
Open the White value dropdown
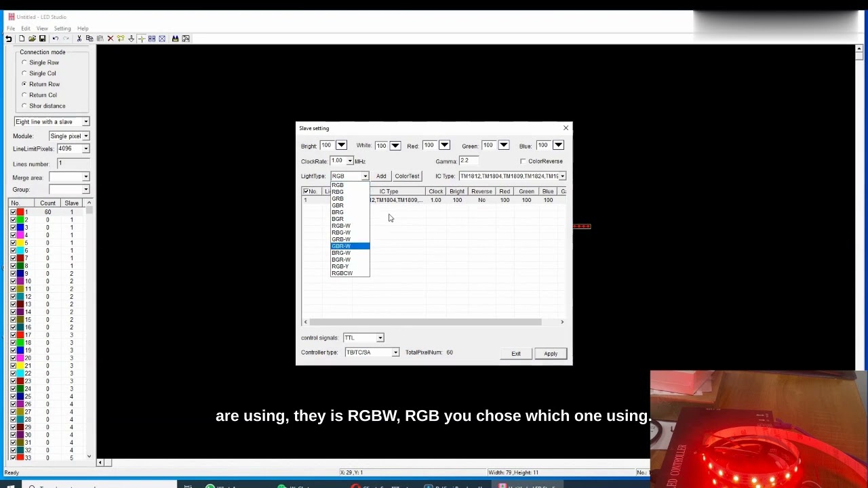[395, 145]
